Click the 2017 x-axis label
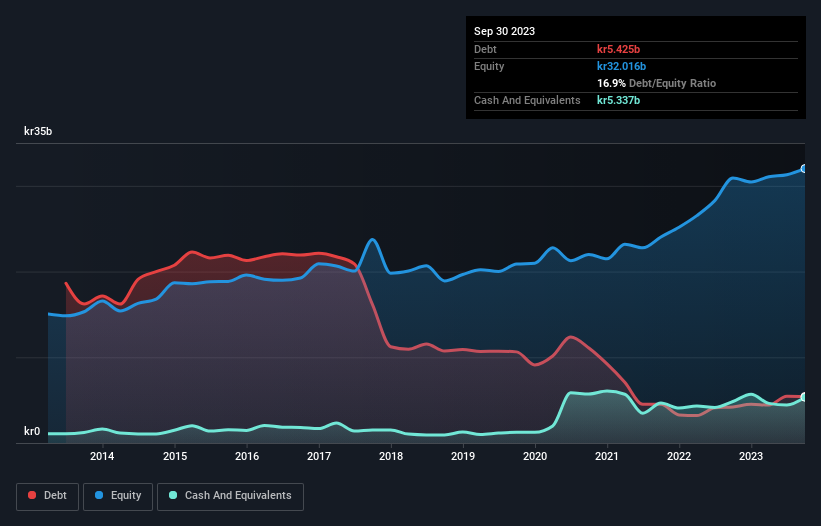 click(319, 456)
